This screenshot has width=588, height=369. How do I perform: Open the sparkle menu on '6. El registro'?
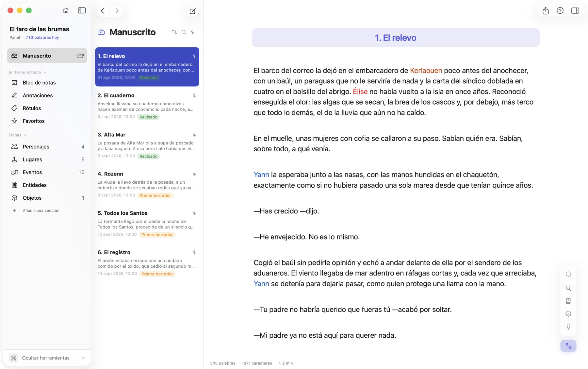[194, 252]
